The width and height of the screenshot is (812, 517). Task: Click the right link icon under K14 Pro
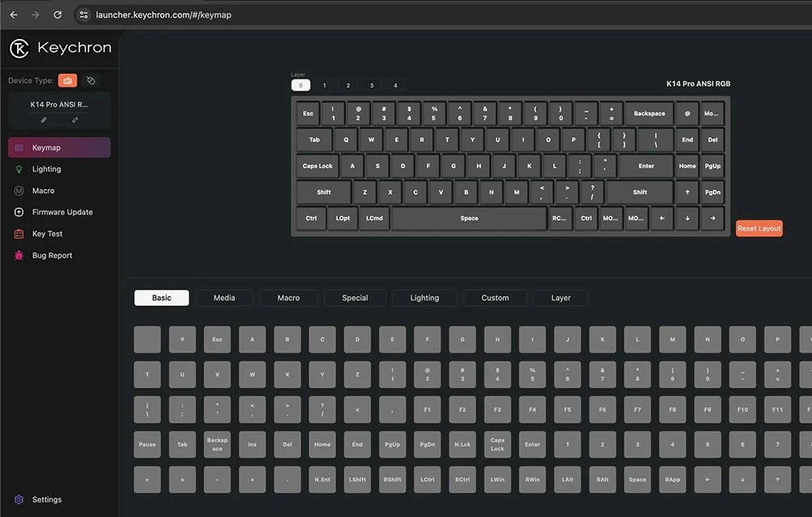pos(75,120)
